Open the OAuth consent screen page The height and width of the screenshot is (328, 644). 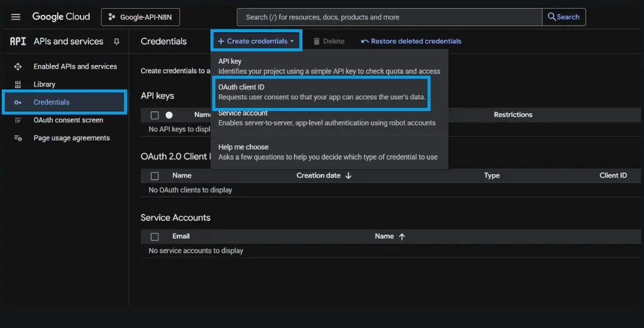68,120
